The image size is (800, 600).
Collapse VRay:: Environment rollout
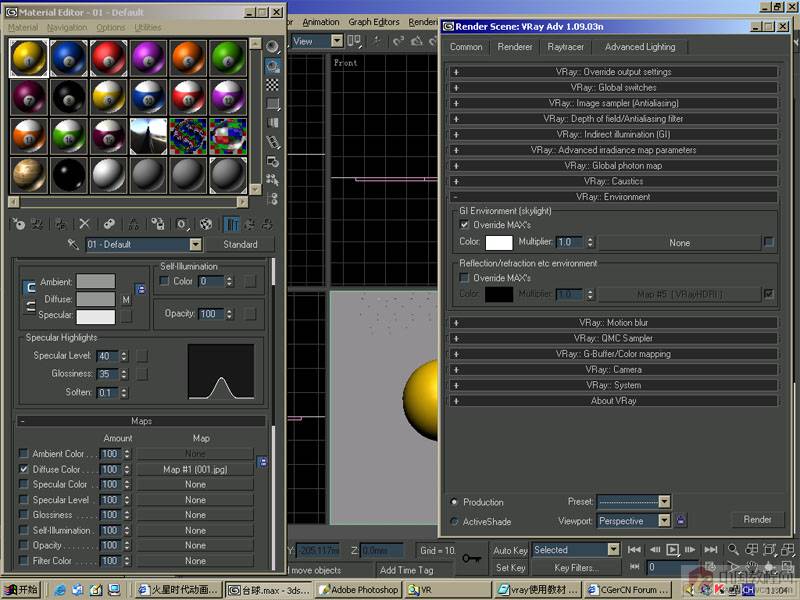pyautogui.click(x=613, y=196)
